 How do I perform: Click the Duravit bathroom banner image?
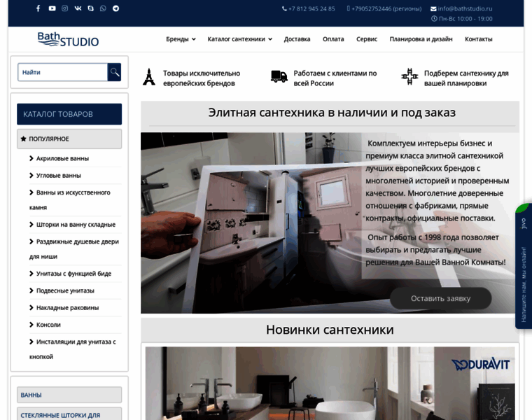click(x=330, y=384)
